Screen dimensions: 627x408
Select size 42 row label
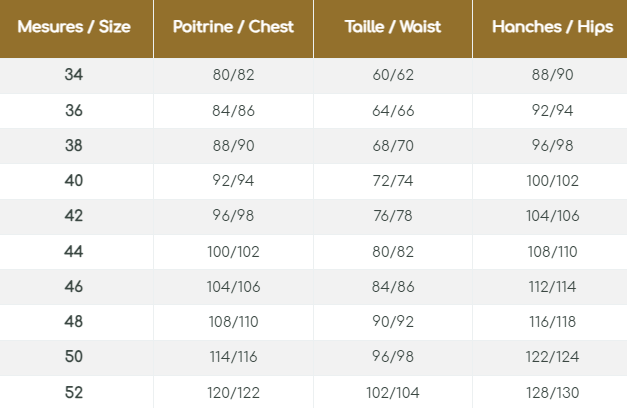point(73,216)
